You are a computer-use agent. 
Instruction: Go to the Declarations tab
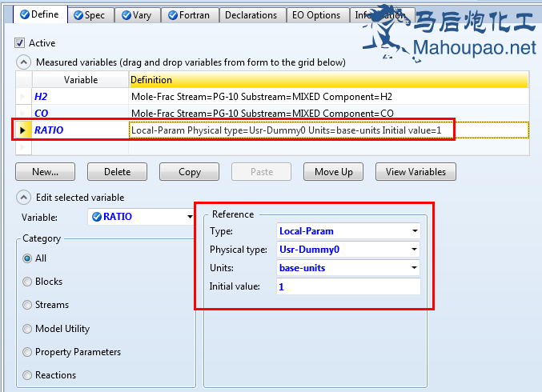[251, 15]
